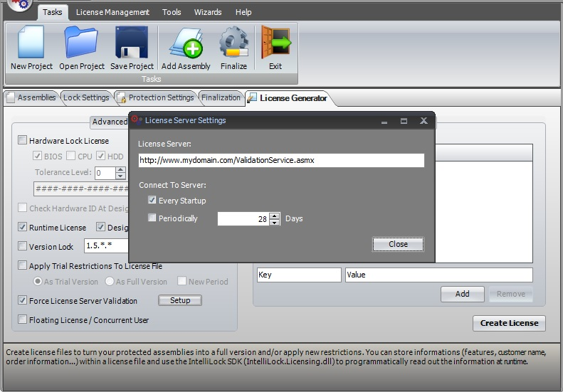Viewport: 563px width, 392px height.
Task: Switch to the Protection Settings tab
Action: click(155, 97)
